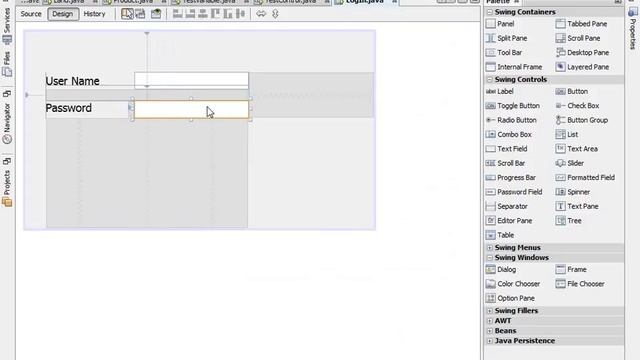Select Internal Frame in the palette

[514, 67]
